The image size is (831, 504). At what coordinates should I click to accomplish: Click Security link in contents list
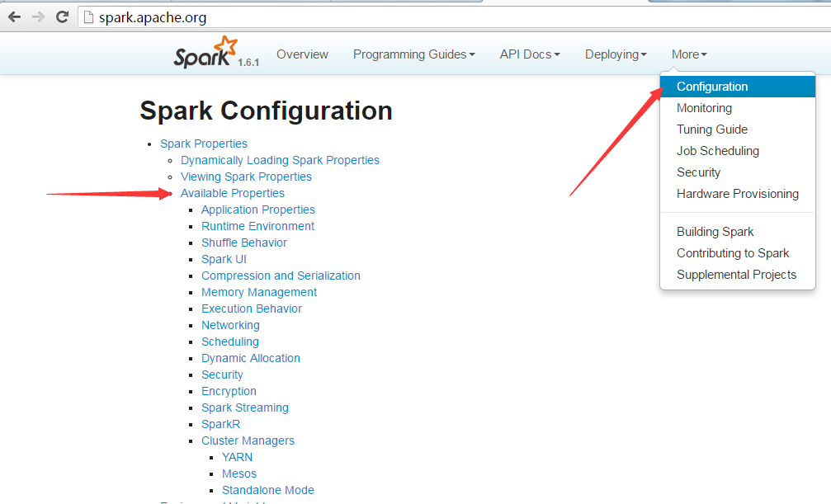pyautogui.click(x=222, y=374)
